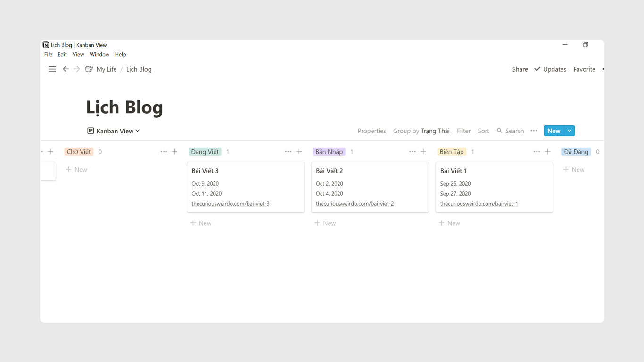Image resolution: width=644 pixels, height=362 pixels.
Task: Open the Bài Viết 1 card
Action: click(x=494, y=171)
